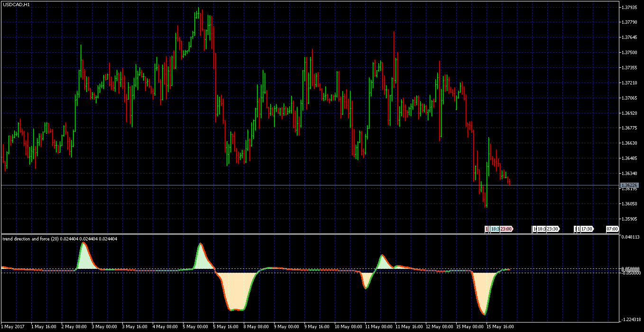The width and height of the screenshot is (644, 332).
Task: Click the 17:30 event marker
Action: click(587, 229)
